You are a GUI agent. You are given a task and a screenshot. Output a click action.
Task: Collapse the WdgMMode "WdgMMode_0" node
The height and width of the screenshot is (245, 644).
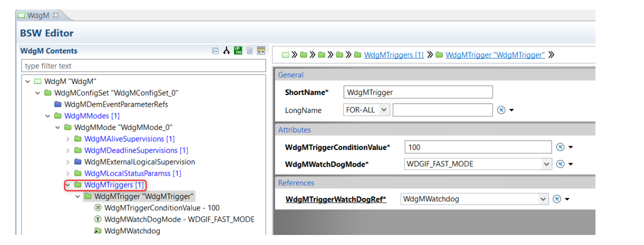[58, 127]
